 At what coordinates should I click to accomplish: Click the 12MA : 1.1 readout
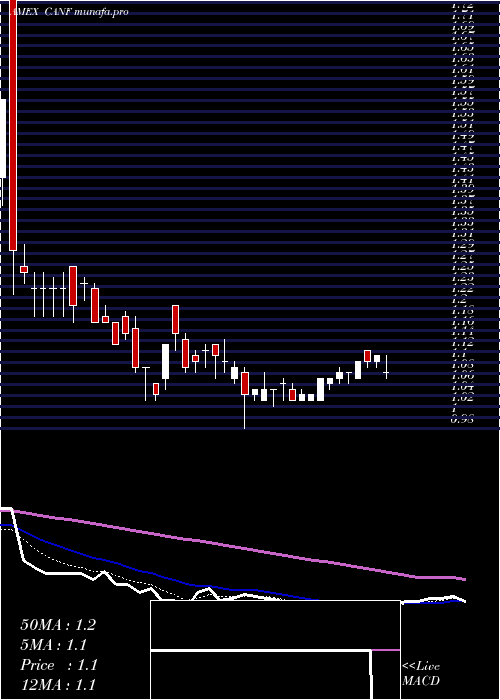point(58,685)
